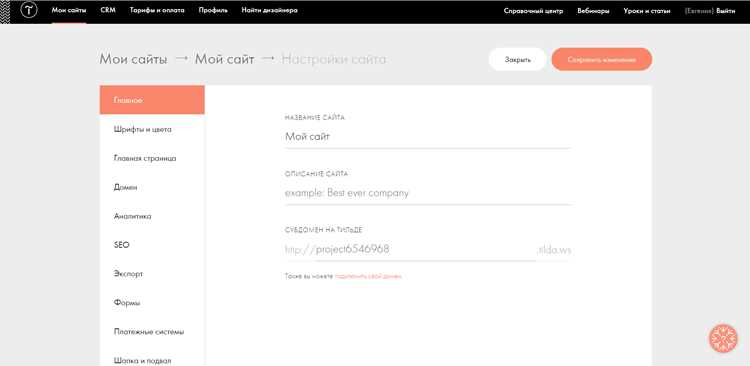Select Платежные системы tab
Image resolution: width=750 pixels, height=366 pixels.
[152, 332]
